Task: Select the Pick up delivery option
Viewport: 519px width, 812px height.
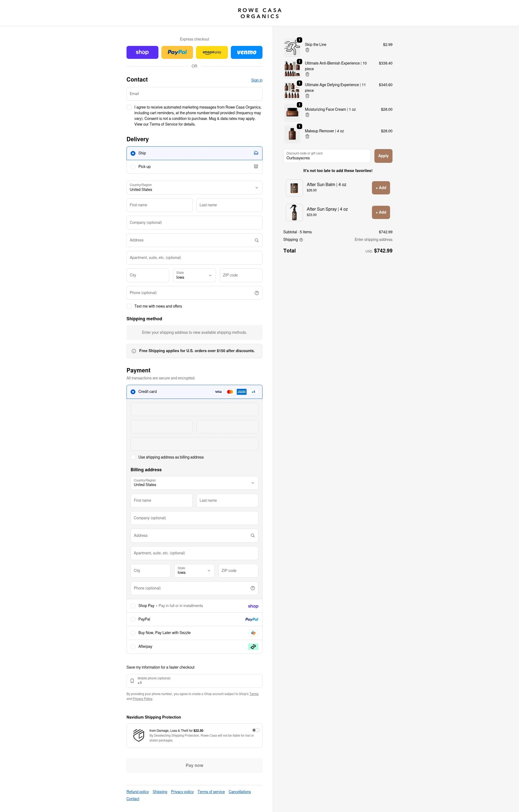Action: pyautogui.click(x=133, y=167)
